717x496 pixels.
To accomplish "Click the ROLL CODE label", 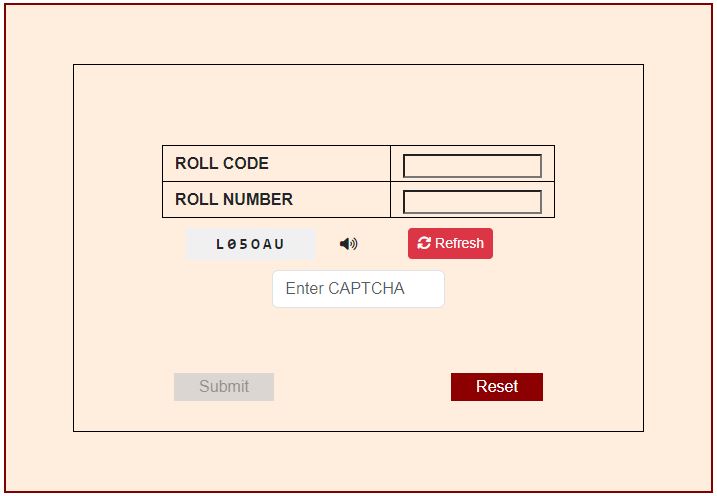I will pos(222,164).
